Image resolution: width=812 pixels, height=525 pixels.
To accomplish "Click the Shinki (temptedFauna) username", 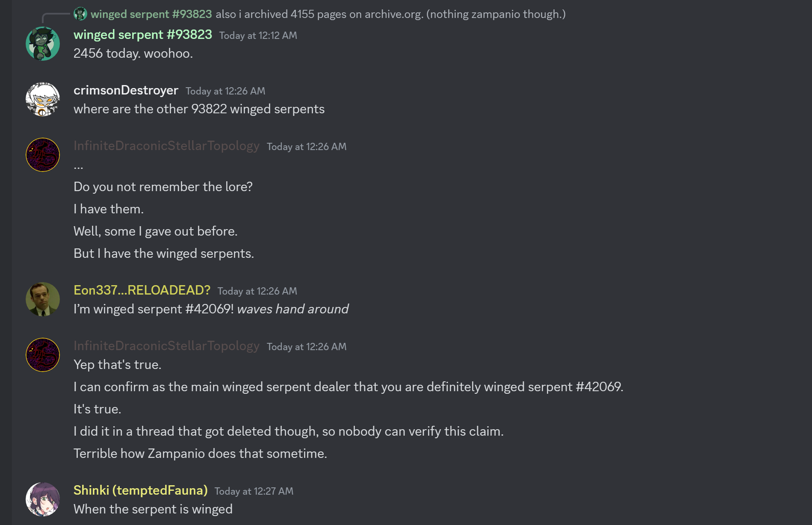I will click(140, 490).
